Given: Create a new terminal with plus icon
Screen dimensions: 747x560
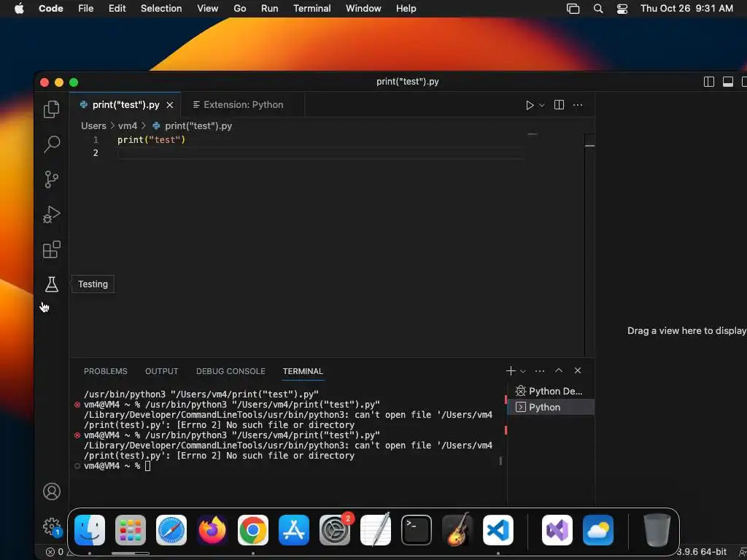Looking at the screenshot, I should [x=511, y=370].
